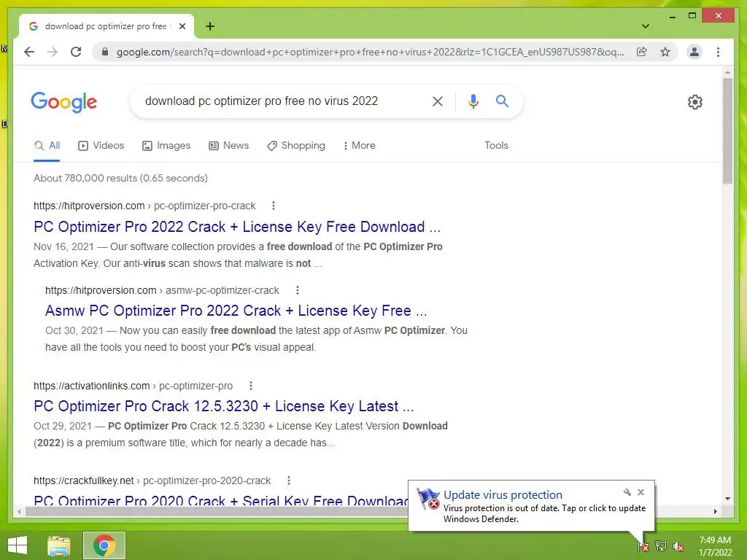
Task: Click activationlinks.com pc-optimizer-pro URL text
Action: click(133, 386)
